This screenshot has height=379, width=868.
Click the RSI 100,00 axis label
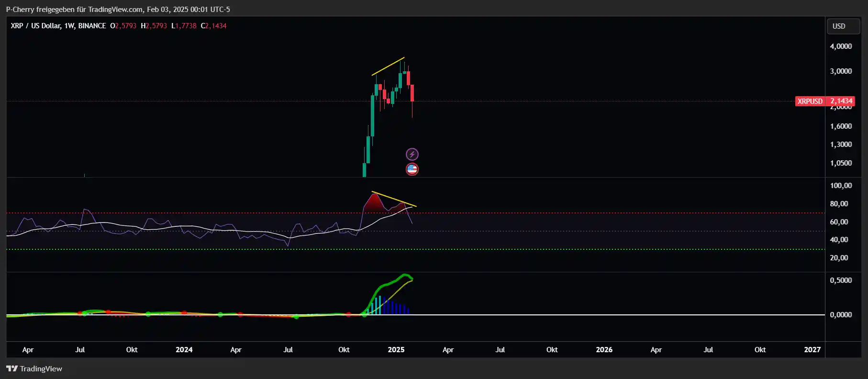click(841, 186)
